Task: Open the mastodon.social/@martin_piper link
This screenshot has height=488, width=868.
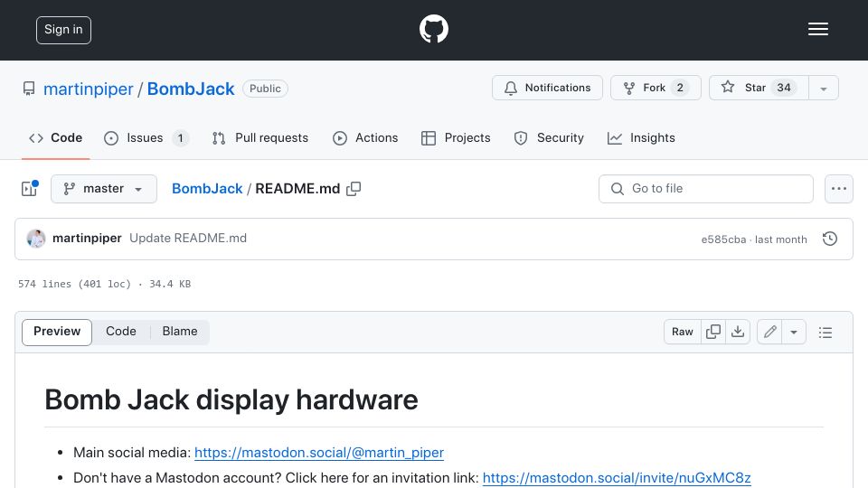Action: (x=319, y=453)
